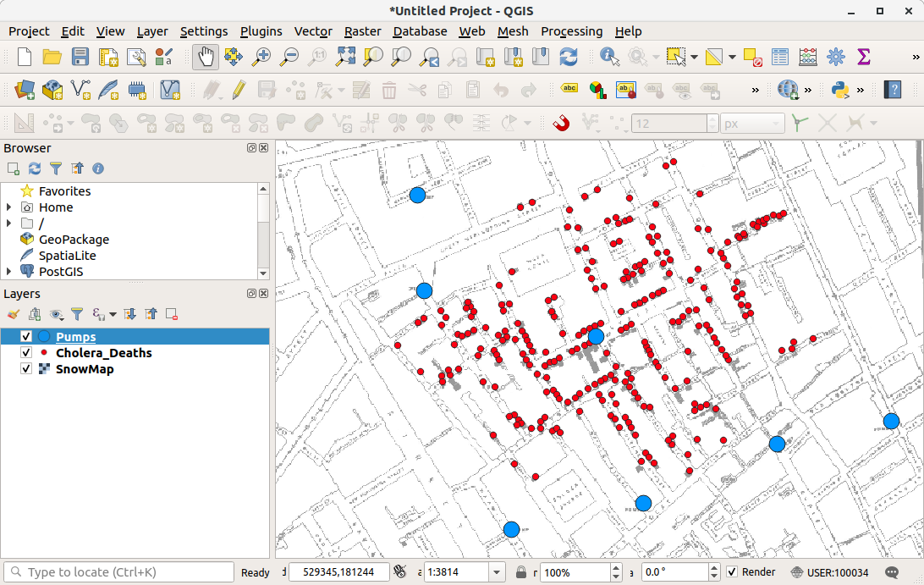Float the Layers panel
This screenshot has height=585, width=924.
[251, 294]
